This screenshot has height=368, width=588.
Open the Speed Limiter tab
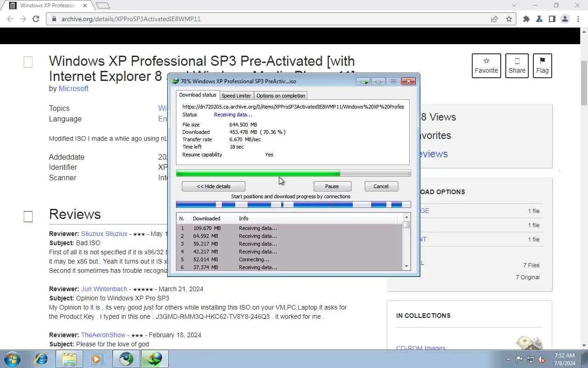pos(236,96)
